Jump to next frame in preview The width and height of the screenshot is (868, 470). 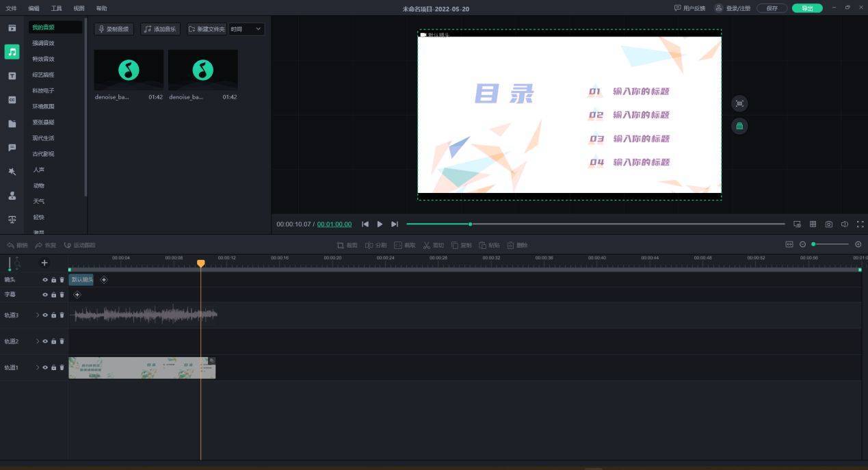[x=394, y=224]
